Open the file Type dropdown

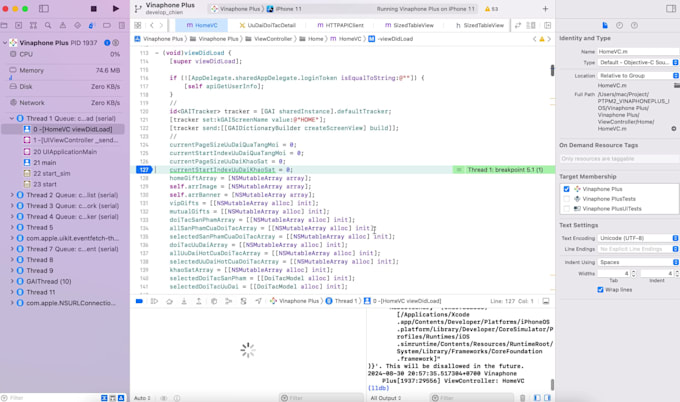(638, 62)
